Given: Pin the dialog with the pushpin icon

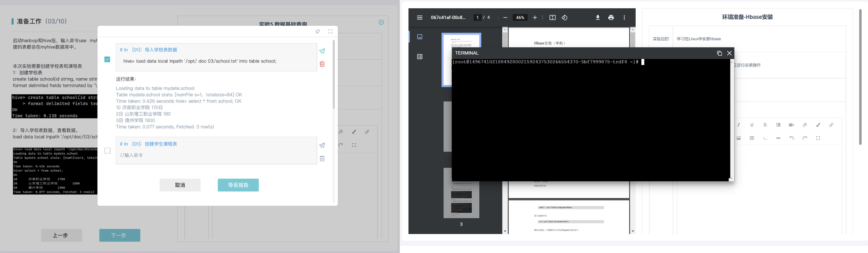Looking at the screenshot, I should 317,31.
